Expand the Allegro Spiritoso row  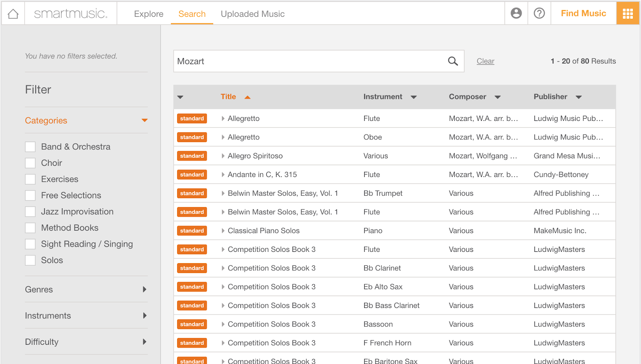point(223,156)
